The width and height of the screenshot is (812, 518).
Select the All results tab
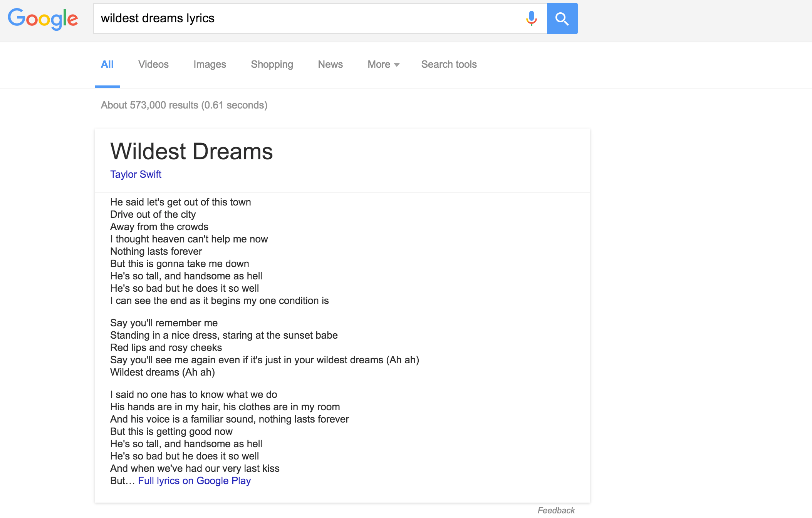107,64
